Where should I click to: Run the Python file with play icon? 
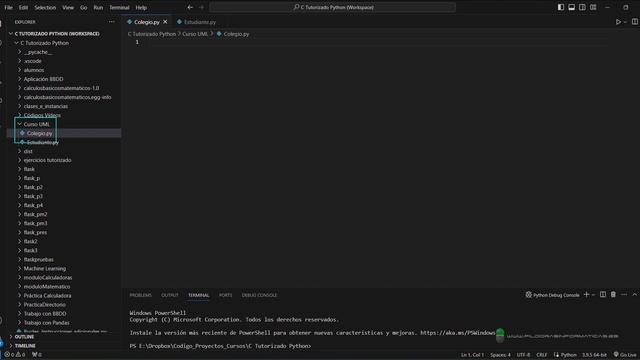click(618, 22)
